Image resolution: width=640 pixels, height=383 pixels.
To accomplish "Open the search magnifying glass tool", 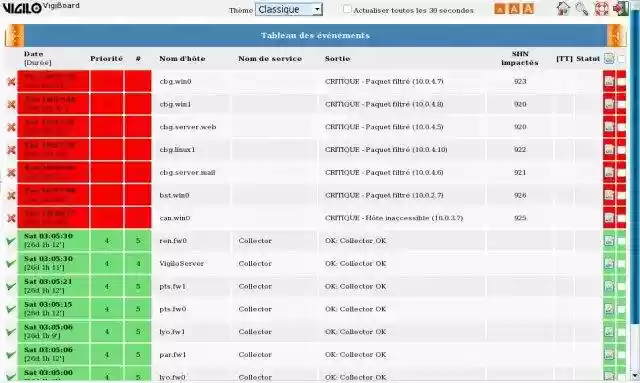I will [x=582, y=9].
